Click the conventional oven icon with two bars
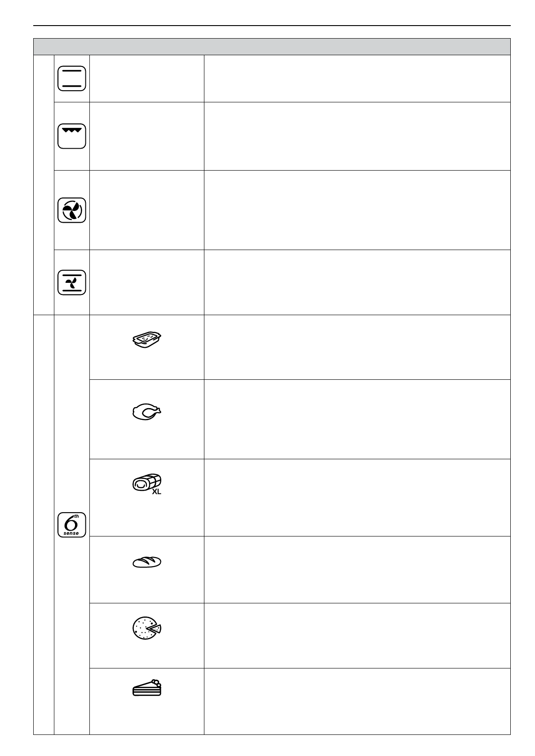 pyautogui.click(x=71, y=79)
